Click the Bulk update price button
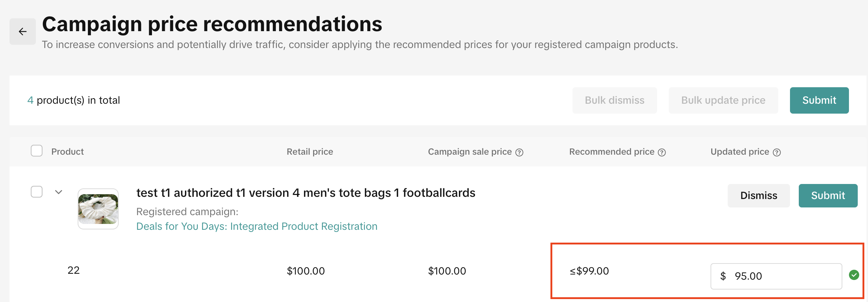 pyautogui.click(x=723, y=100)
